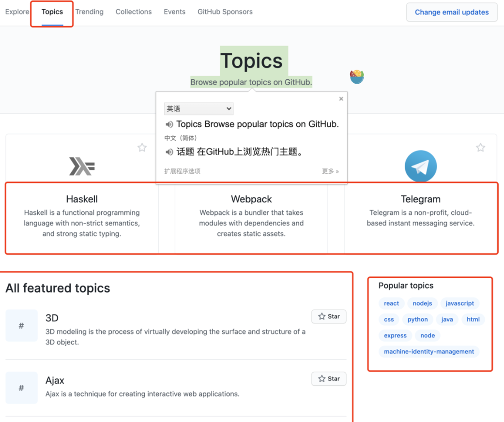View the Events tab
Image resolution: width=504 pixels, height=422 pixels.
[174, 12]
